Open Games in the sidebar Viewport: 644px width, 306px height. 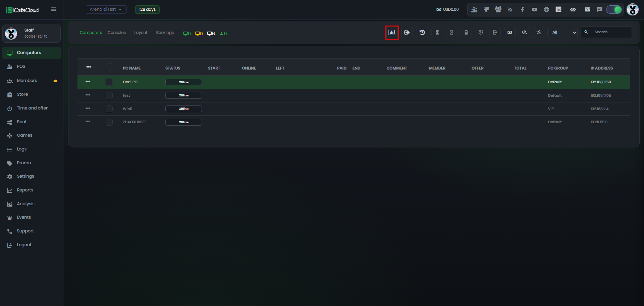pyautogui.click(x=32, y=135)
